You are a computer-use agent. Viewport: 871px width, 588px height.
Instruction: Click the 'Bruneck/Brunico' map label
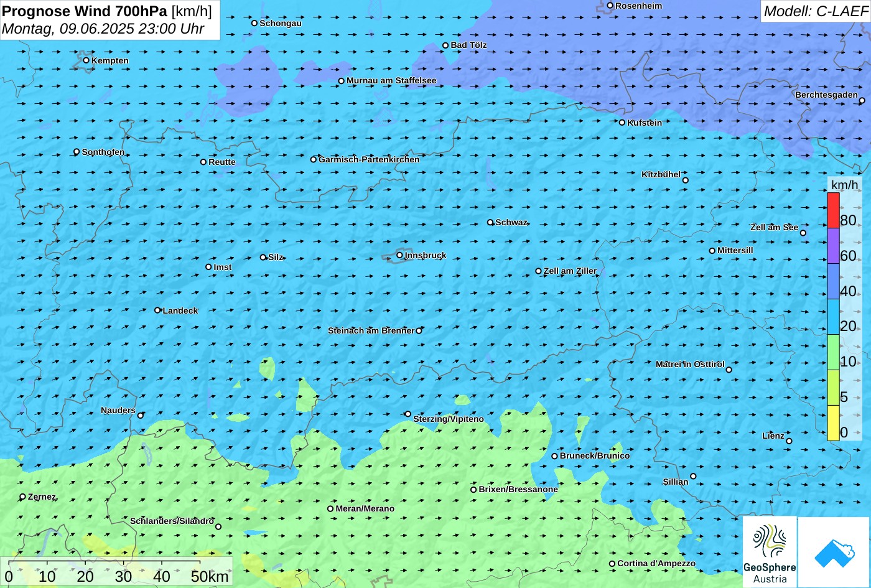coord(595,455)
